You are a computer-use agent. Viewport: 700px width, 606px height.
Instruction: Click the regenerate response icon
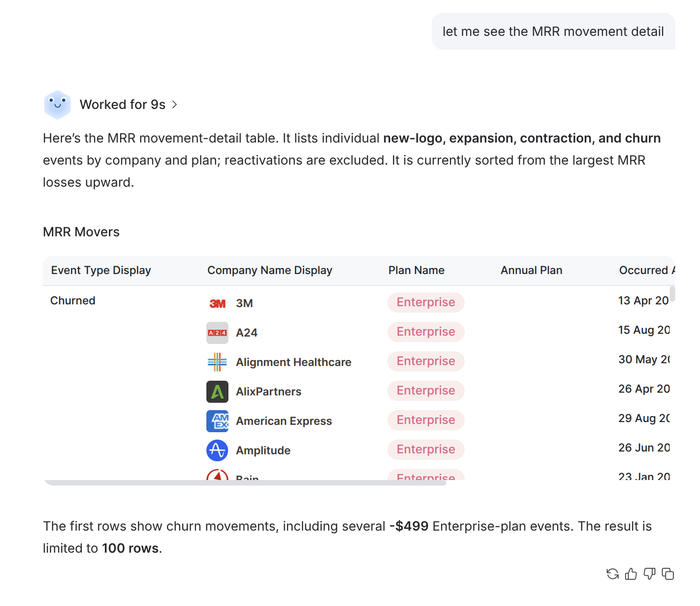(612, 574)
